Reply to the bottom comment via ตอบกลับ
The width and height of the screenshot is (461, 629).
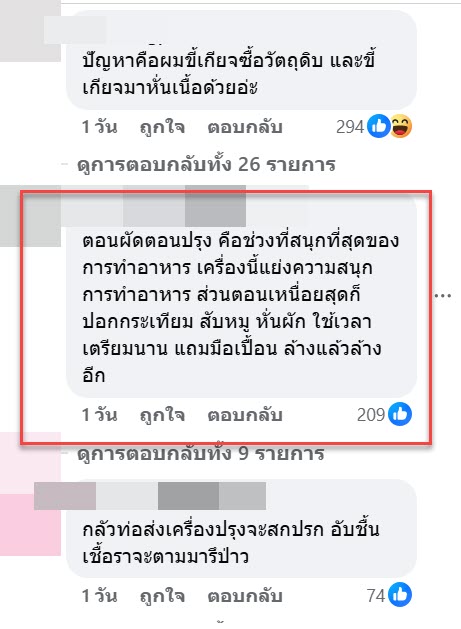(x=245, y=596)
